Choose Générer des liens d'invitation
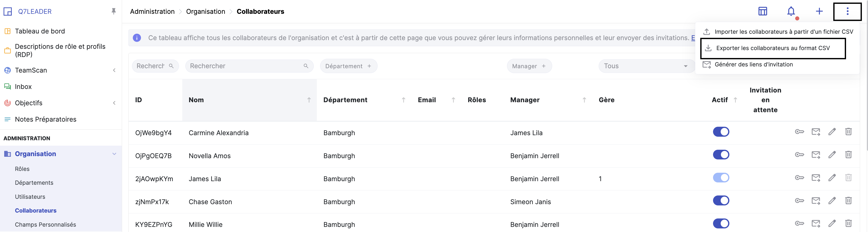Screen dimensions: 868x232 coord(753,64)
